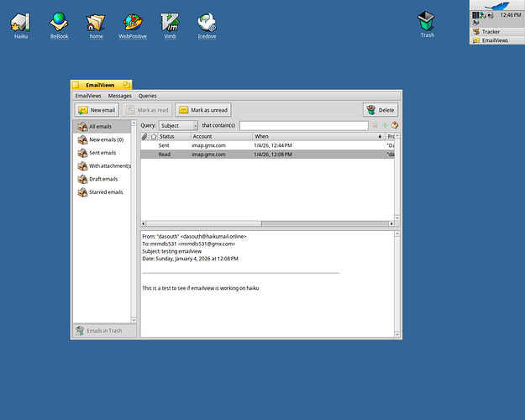525x420 pixels.
Task: Sort by the When column header
Action: [318, 136]
